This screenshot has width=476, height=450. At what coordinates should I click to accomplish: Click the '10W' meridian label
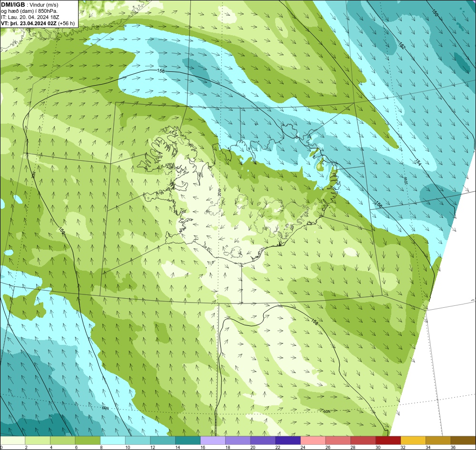405,181
